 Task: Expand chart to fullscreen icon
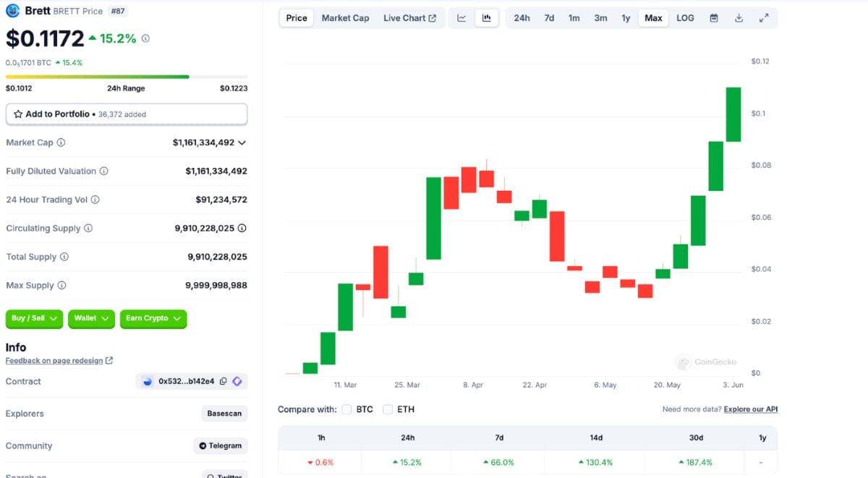[x=764, y=18]
